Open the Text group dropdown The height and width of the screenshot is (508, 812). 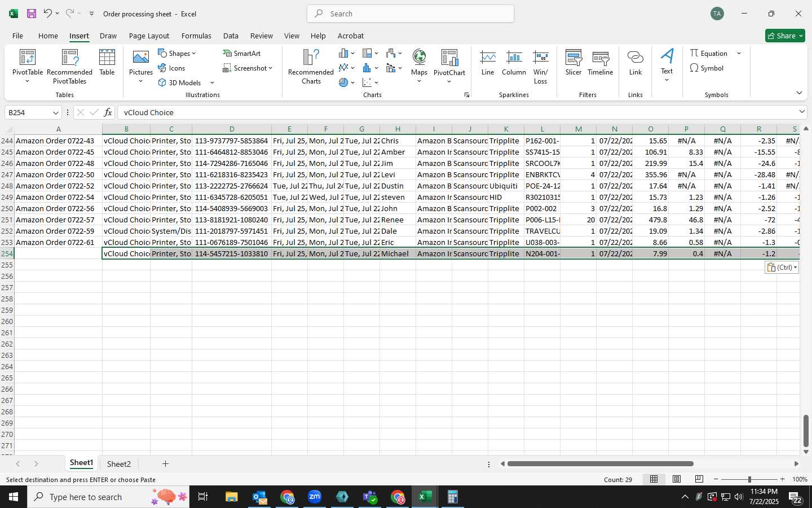click(x=667, y=66)
